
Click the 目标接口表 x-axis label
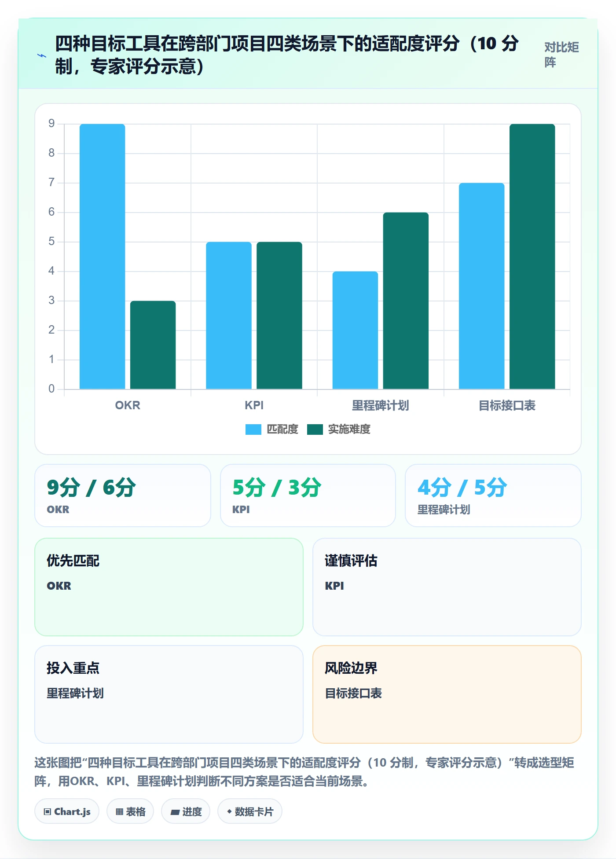pos(507,405)
